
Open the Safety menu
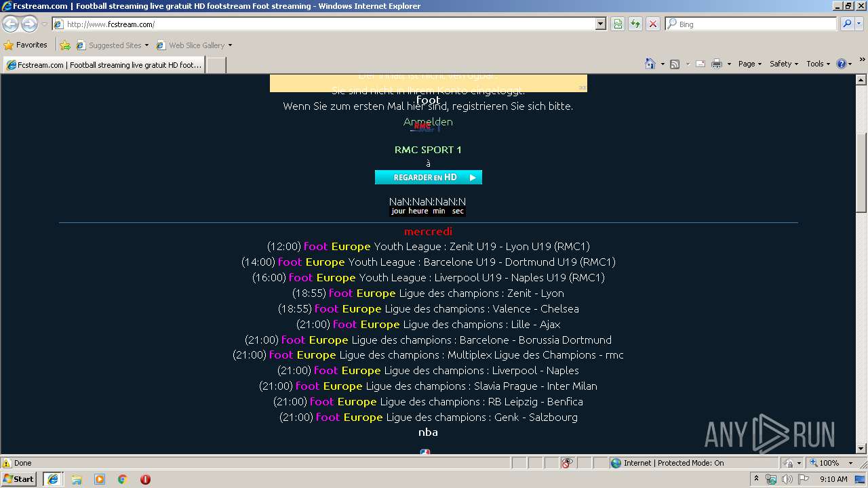click(784, 64)
